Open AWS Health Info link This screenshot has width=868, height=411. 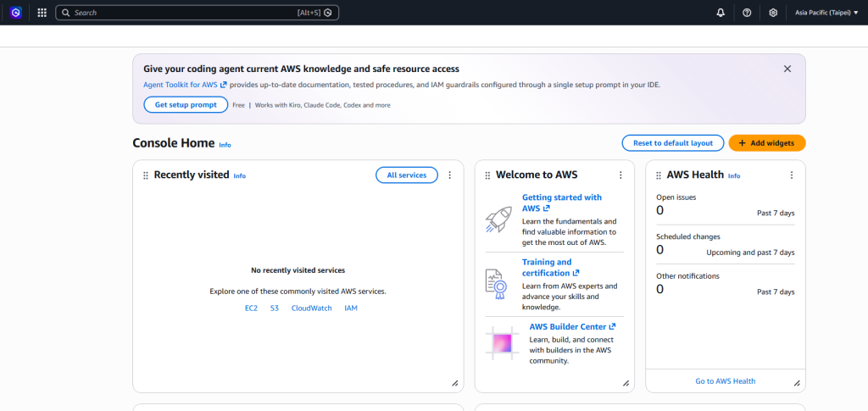click(734, 176)
